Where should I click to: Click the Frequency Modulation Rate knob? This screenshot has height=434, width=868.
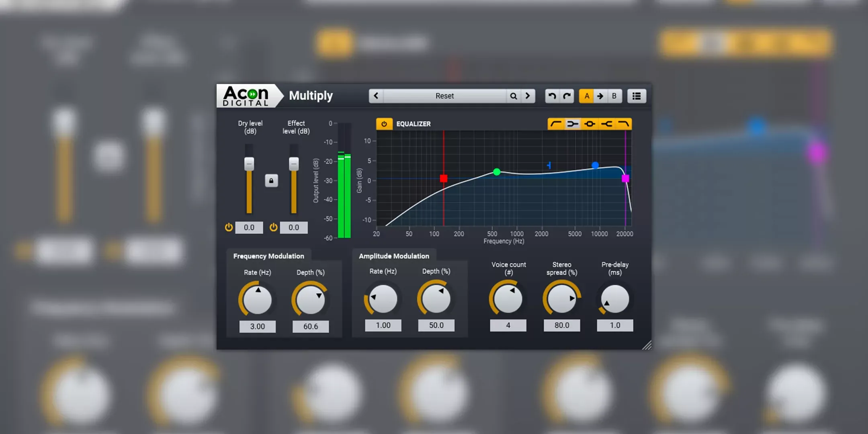(x=257, y=300)
